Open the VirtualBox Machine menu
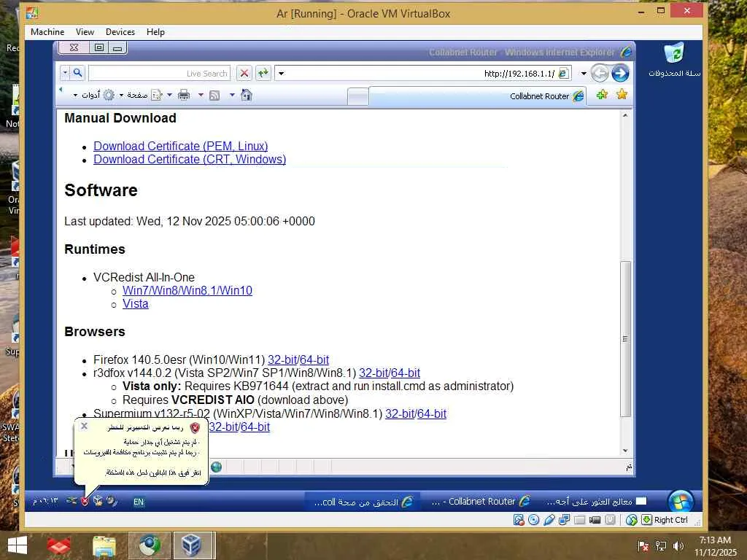Screen dimensions: 747x560 click(47, 32)
